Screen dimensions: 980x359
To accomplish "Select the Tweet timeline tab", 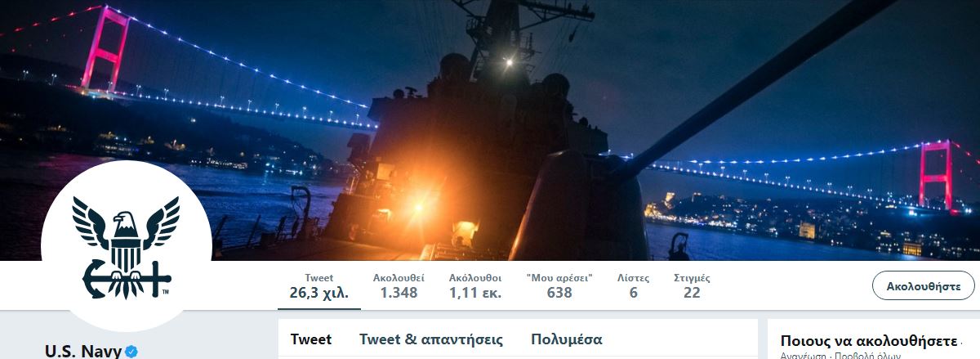I will 311,339.
